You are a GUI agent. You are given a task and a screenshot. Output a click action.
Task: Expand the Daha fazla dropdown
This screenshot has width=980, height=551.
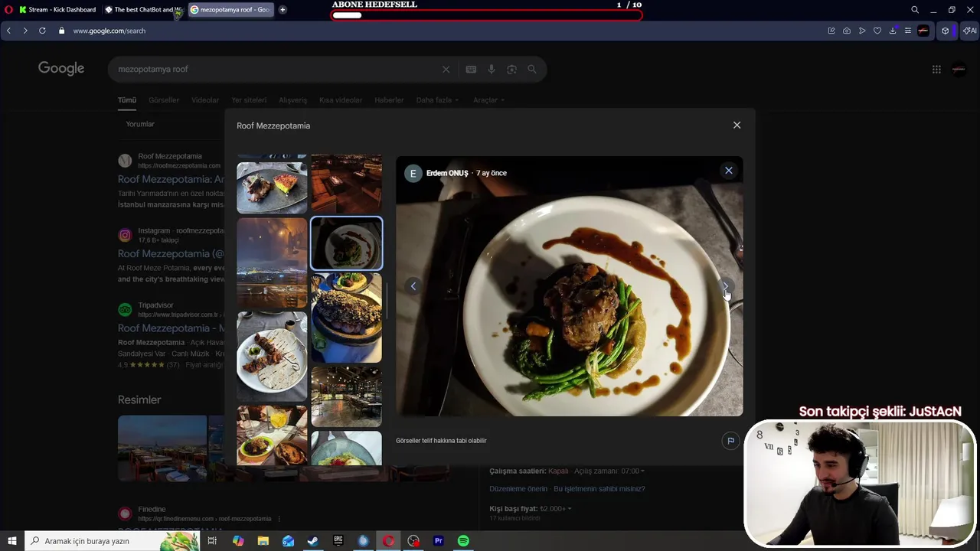[x=437, y=100]
